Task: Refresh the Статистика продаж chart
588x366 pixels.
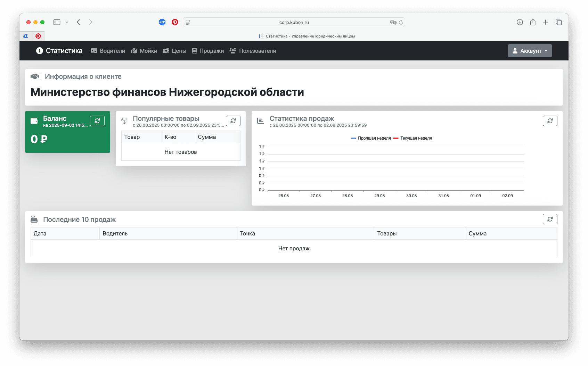Action: coord(550,121)
